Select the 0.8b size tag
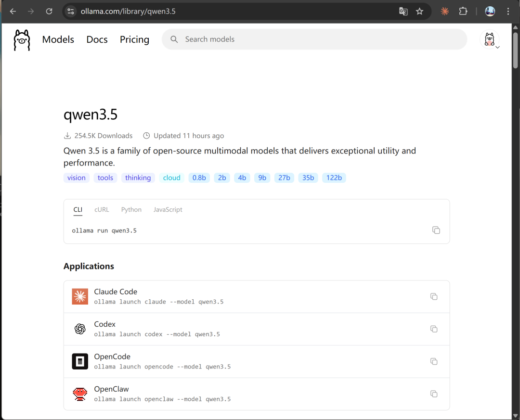This screenshot has height=420, width=520. (x=199, y=178)
